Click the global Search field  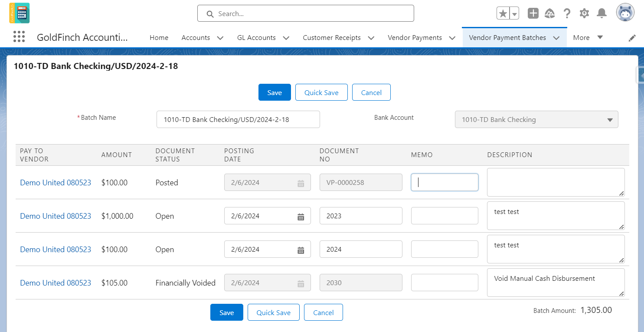tap(306, 13)
